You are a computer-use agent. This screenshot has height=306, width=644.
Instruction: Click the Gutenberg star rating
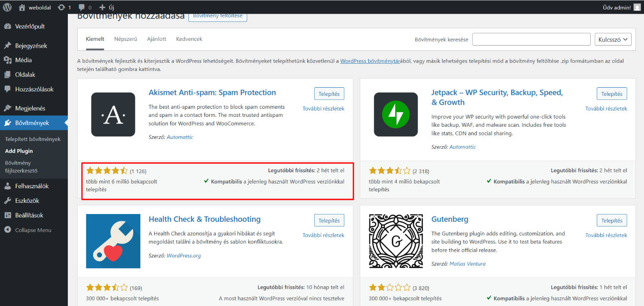(389, 288)
